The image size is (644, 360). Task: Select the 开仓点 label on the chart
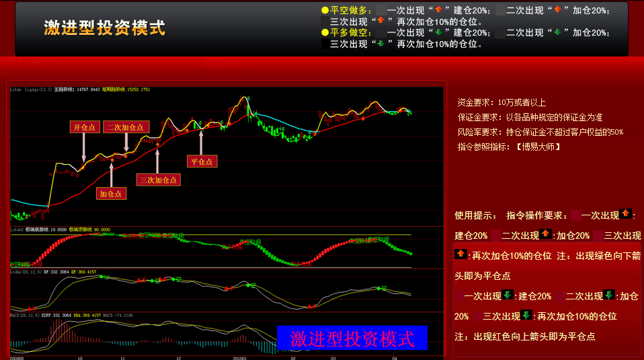pyautogui.click(x=85, y=127)
